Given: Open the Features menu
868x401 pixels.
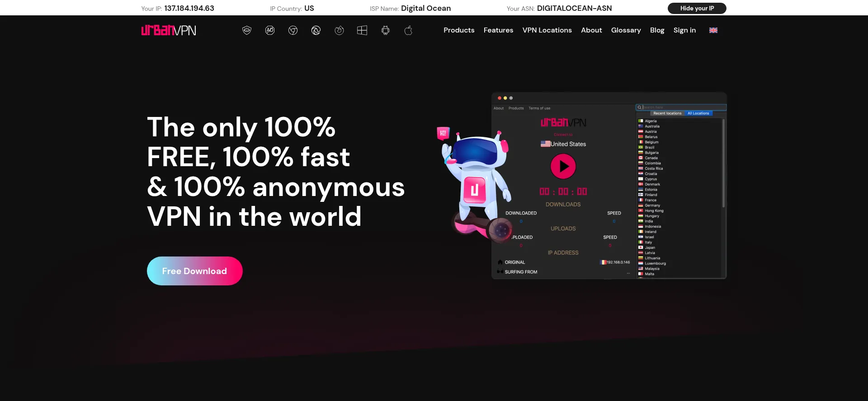Looking at the screenshot, I should (498, 30).
